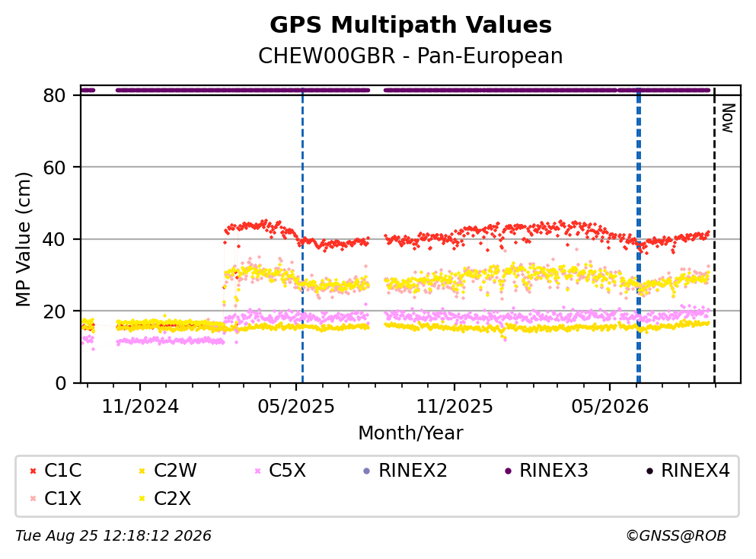The width and height of the screenshot is (756, 559).
Task: Click the dashed black Now marker line
Action: point(715,236)
